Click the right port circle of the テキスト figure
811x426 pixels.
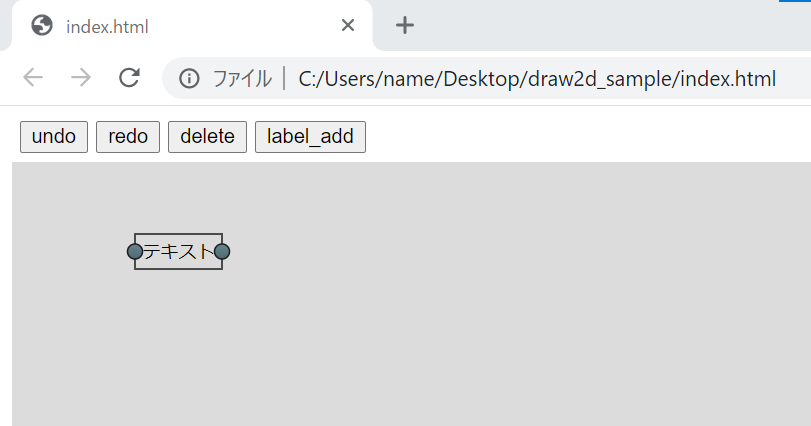click(222, 252)
